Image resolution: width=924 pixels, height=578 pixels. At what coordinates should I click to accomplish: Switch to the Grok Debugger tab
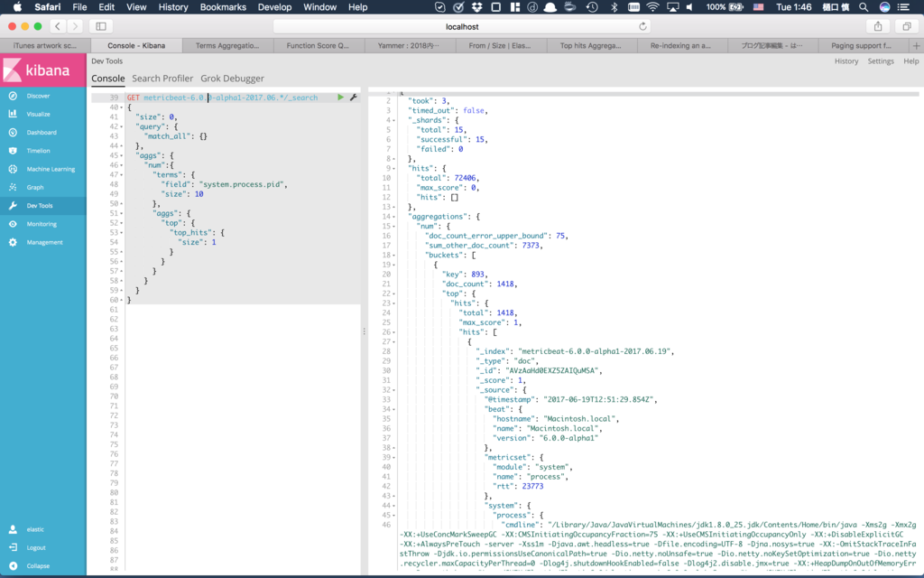pos(232,79)
